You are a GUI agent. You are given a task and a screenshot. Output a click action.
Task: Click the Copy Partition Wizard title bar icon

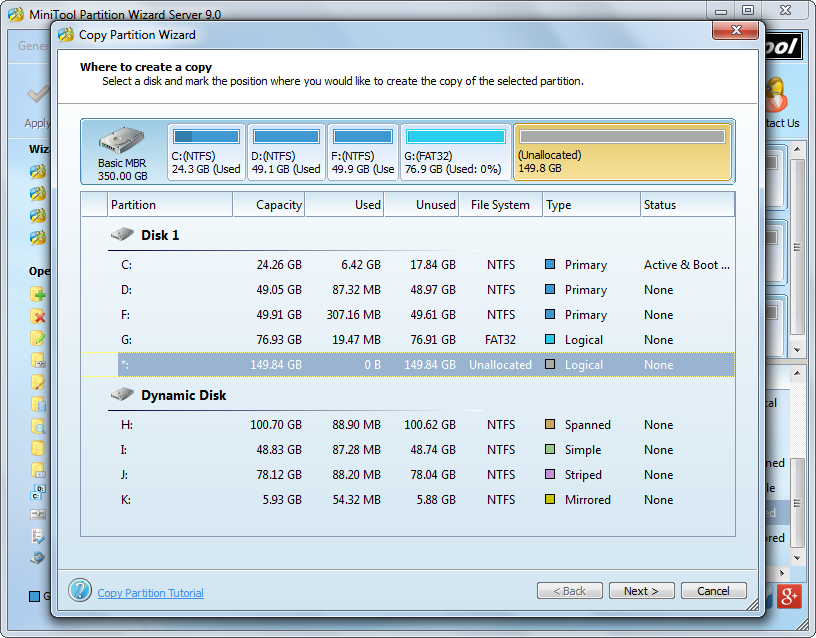(66, 35)
